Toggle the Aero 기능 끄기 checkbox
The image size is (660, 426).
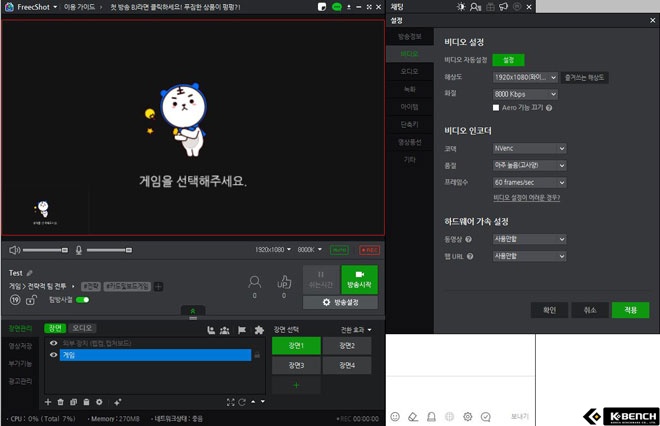pos(496,108)
